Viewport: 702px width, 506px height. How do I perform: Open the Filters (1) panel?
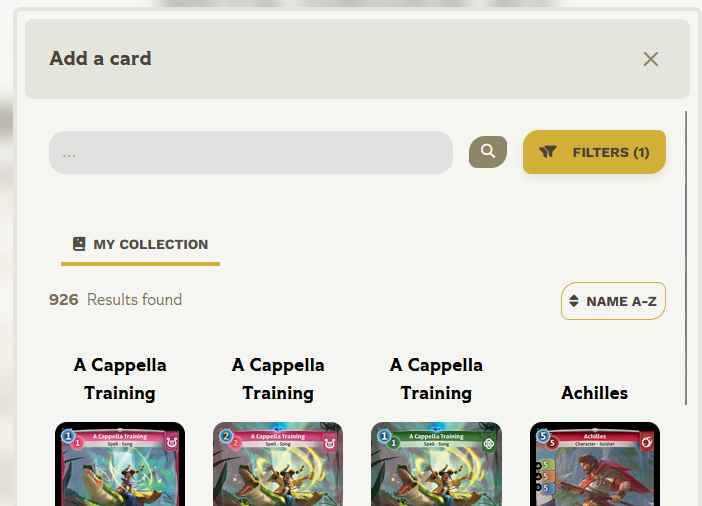point(594,152)
